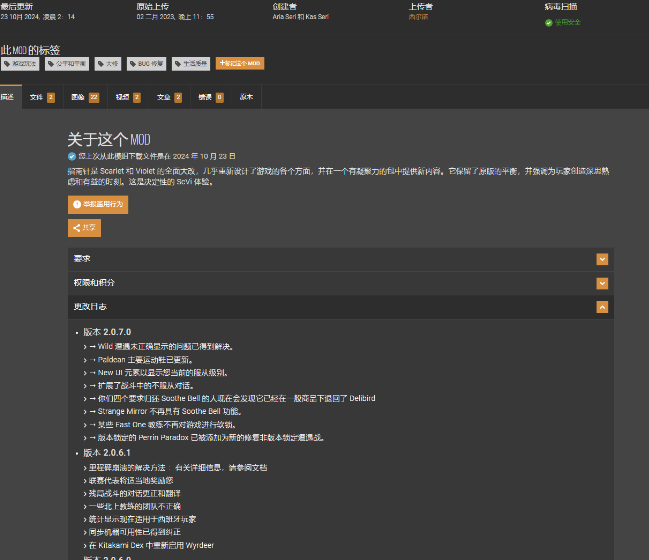Expand the 要求 (Requirements) section chevron
This screenshot has height=560, width=649.
point(602,259)
